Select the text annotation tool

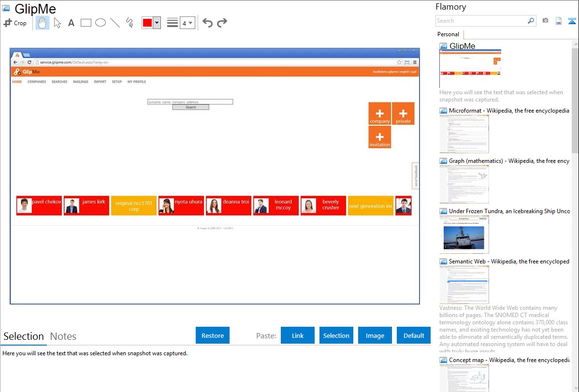pos(71,23)
